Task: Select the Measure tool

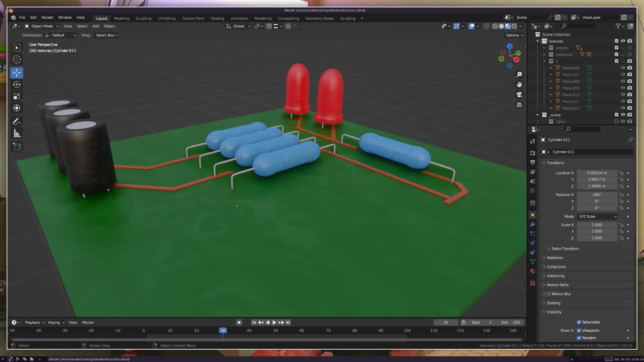Action: (x=17, y=134)
